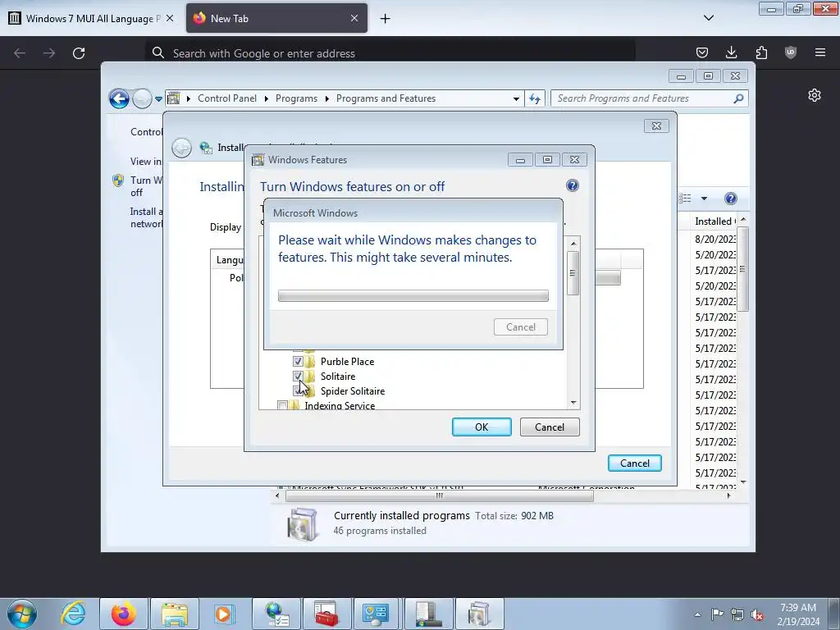Click Programs and Features breadcrumb
The height and width of the screenshot is (630, 840).
point(386,98)
